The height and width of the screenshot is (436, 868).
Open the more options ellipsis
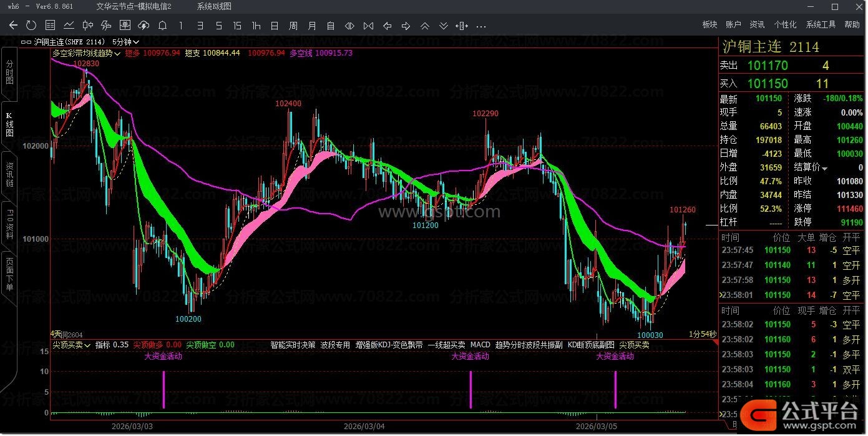click(480, 26)
